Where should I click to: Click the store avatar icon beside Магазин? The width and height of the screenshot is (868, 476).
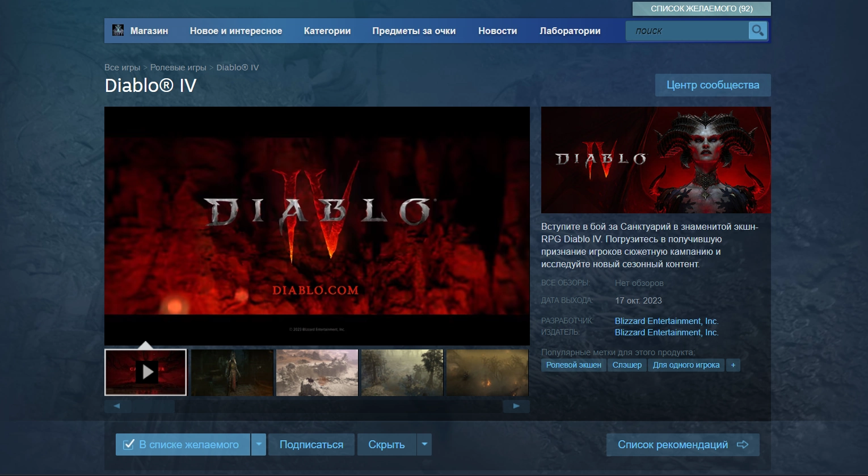point(118,31)
